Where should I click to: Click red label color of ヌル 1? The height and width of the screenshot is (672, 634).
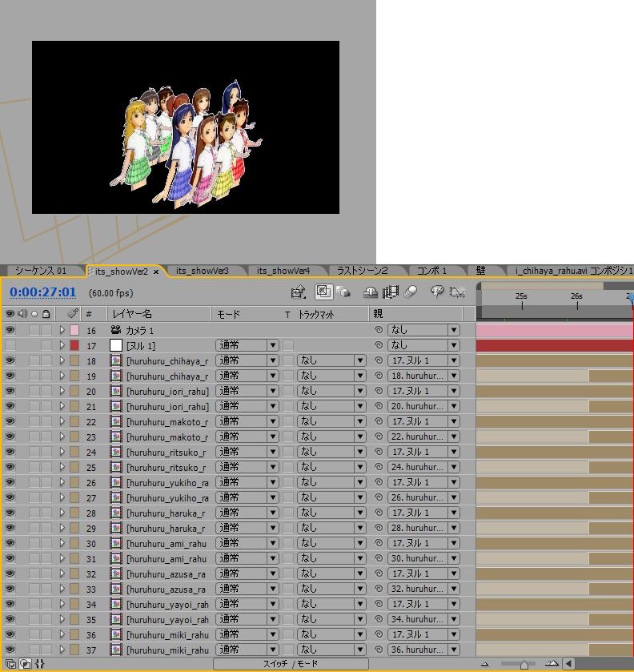pyautogui.click(x=74, y=345)
